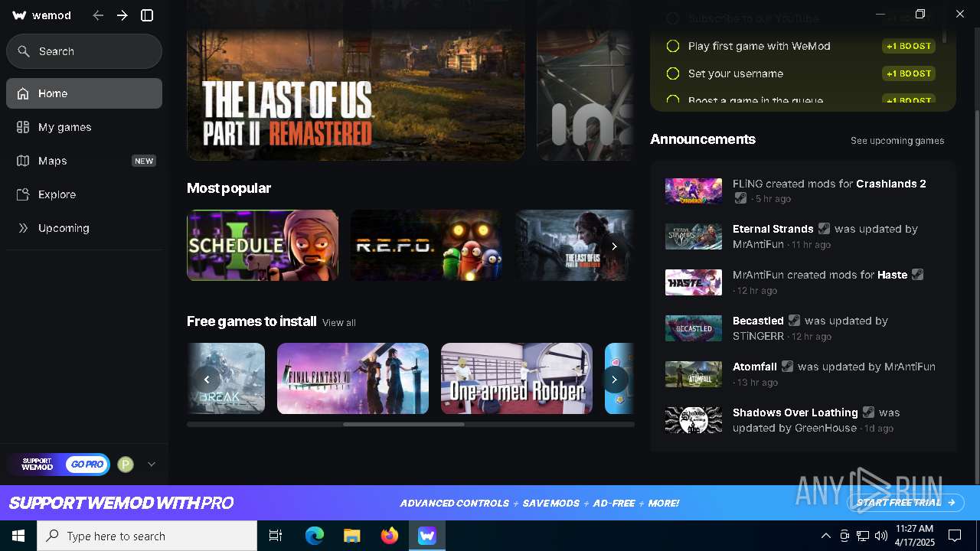Open the R.E.P.O. game card

click(426, 246)
